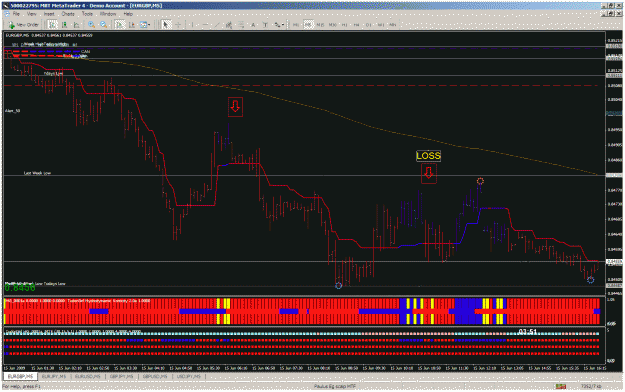
Task: Click the chart window icon in menu bar
Action: (6, 14)
